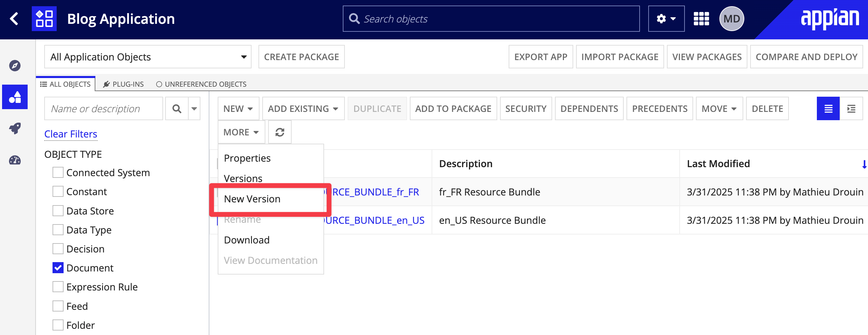Screen dimensions: 868x335
Task: Click the back arrow icon
Action: (x=14, y=19)
